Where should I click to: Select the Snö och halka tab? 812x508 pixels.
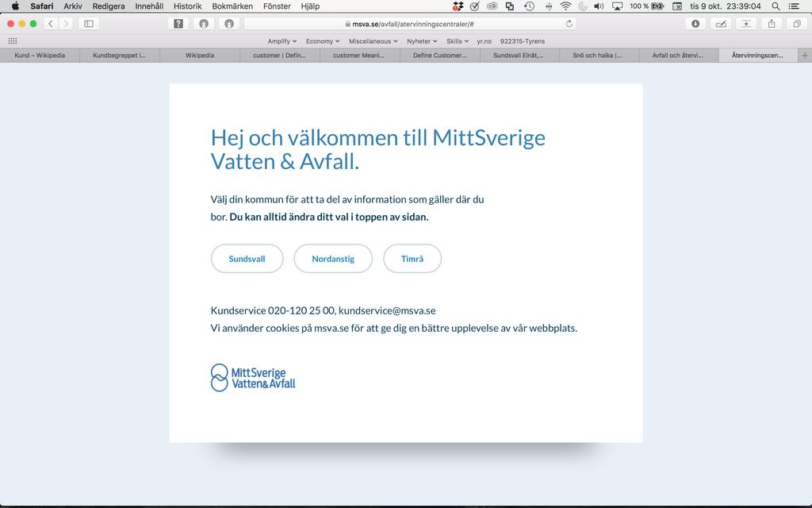pyautogui.click(x=599, y=56)
